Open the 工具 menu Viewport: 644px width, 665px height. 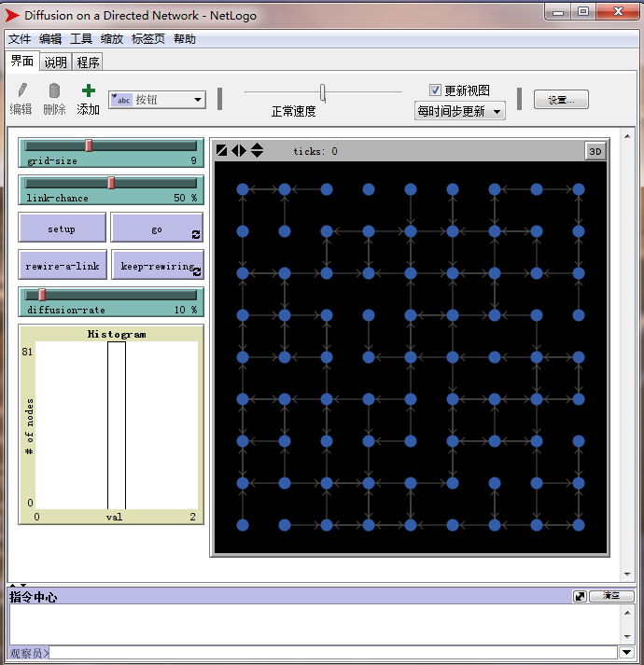[x=80, y=39]
